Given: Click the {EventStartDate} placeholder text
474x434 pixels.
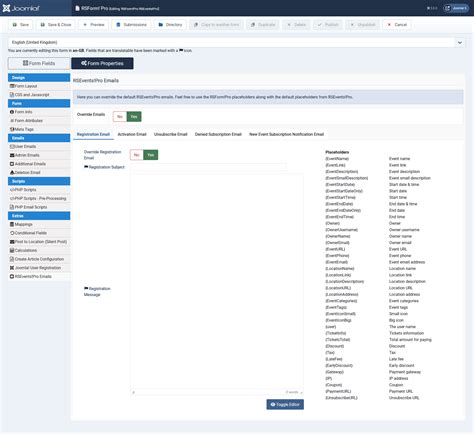Looking at the screenshot, I should [x=340, y=184].
